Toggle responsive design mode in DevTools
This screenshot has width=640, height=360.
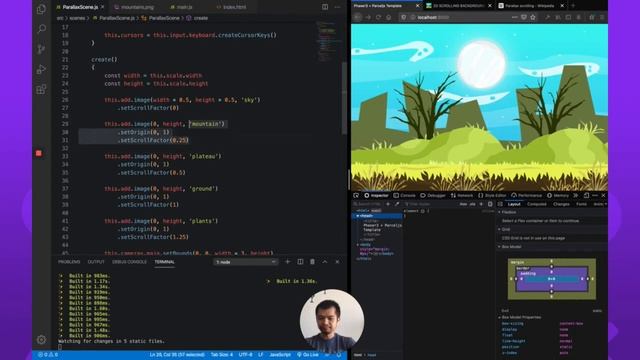pyautogui.click(x=586, y=196)
